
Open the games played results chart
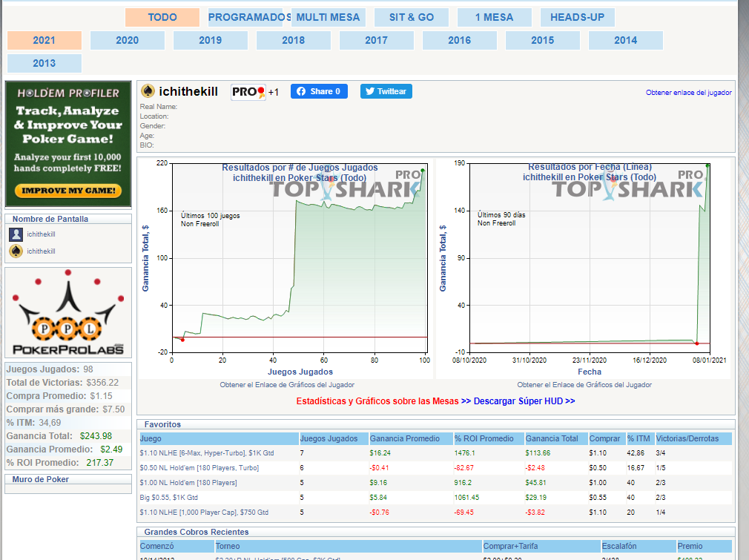point(286,269)
